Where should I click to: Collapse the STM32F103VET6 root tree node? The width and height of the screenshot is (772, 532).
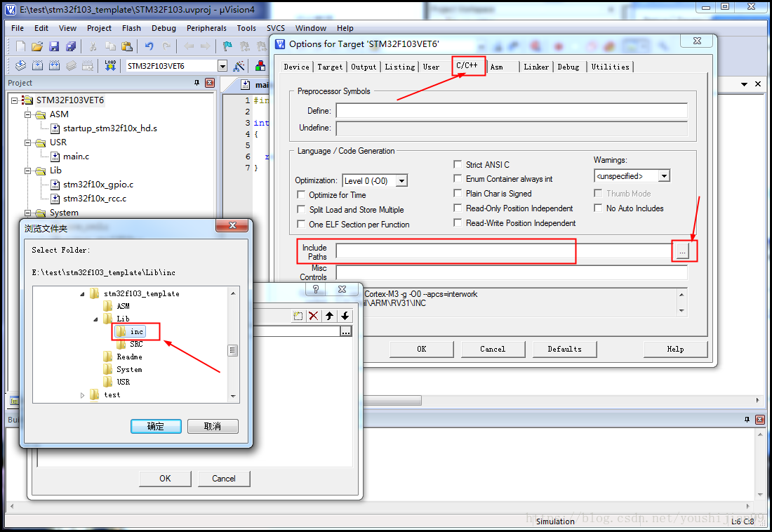pyautogui.click(x=14, y=100)
